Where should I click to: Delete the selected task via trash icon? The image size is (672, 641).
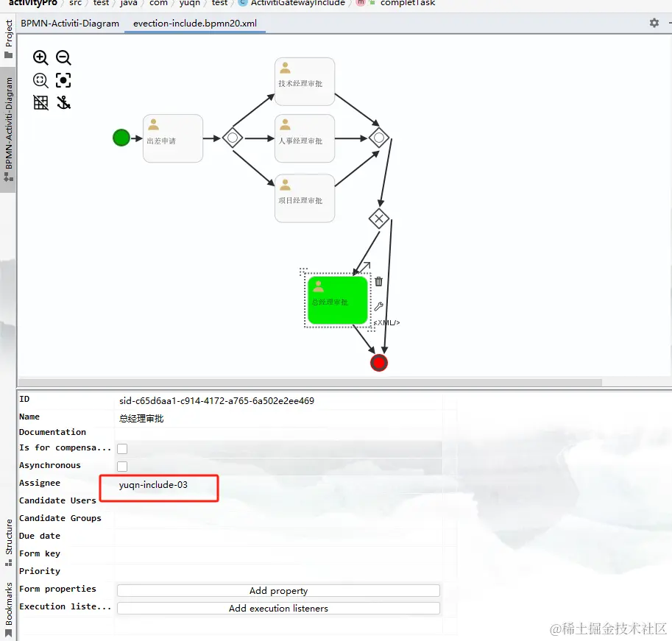[378, 282]
